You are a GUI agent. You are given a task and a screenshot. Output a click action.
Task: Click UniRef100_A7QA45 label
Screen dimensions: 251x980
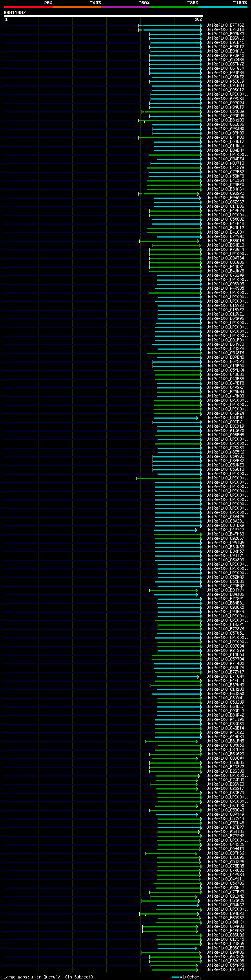pyautogui.click(x=225, y=55)
